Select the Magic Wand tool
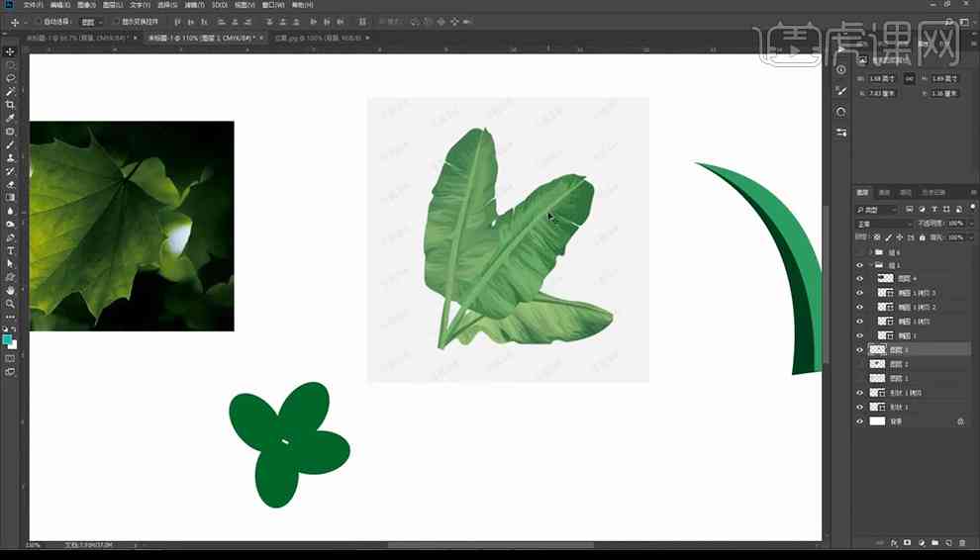Screen dimensions: 980x560 click(10, 92)
